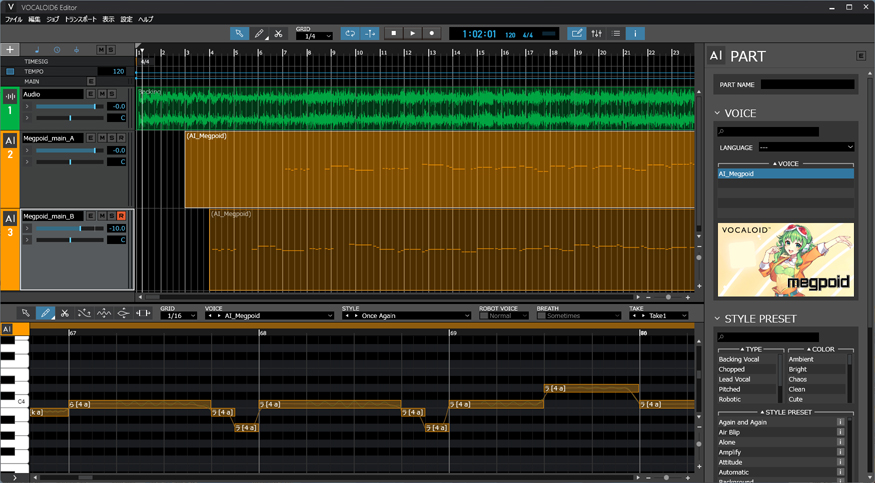Disable record arm on Megpoid_main_B
Image resolution: width=875 pixels, height=483 pixels.
click(x=121, y=215)
